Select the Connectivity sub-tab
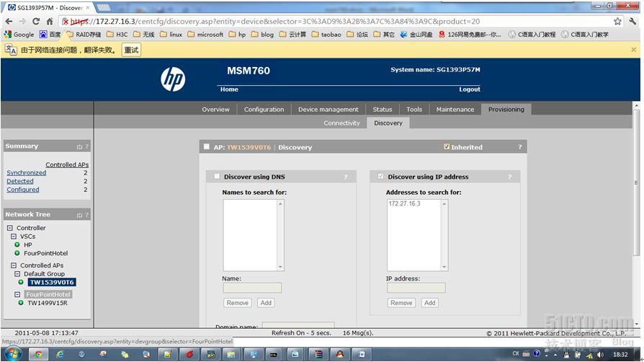This screenshot has height=362, width=644. (x=341, y=123)
